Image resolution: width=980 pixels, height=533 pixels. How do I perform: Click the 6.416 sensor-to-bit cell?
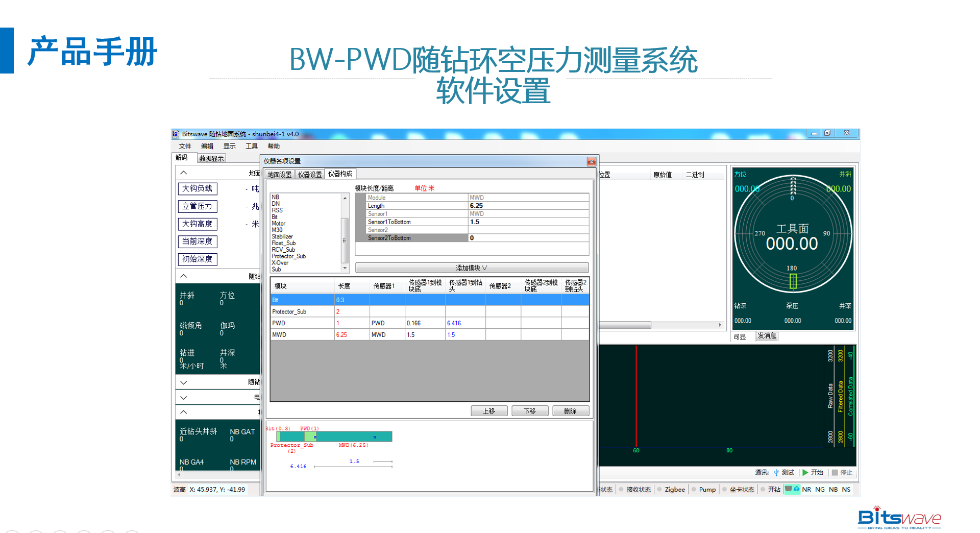point(465,323)
